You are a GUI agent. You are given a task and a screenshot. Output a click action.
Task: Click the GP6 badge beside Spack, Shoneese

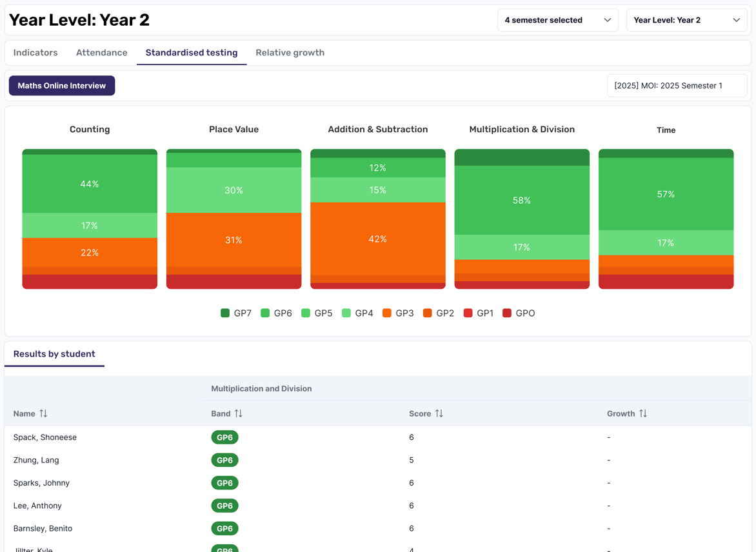(x=224, y=437)
